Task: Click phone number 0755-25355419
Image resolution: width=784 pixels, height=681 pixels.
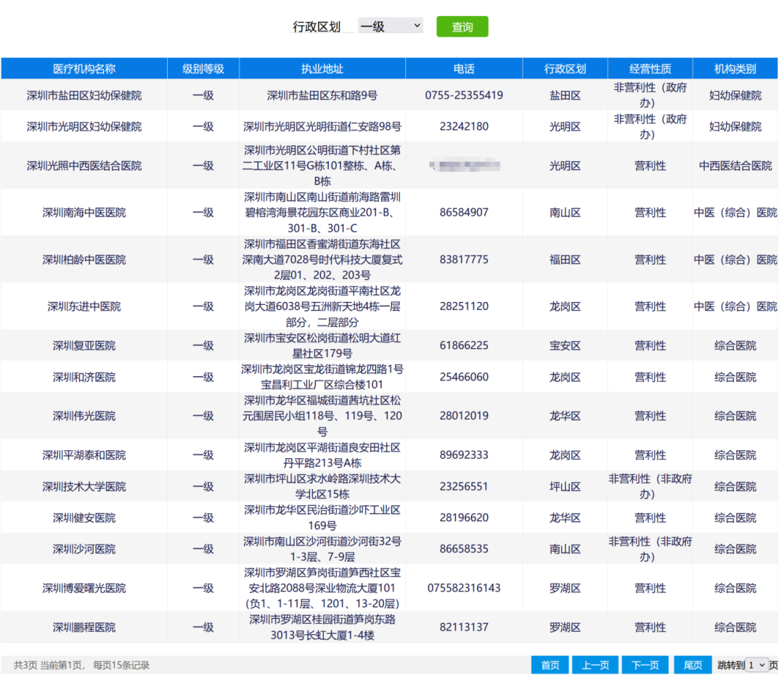Action: pos(464,95)
